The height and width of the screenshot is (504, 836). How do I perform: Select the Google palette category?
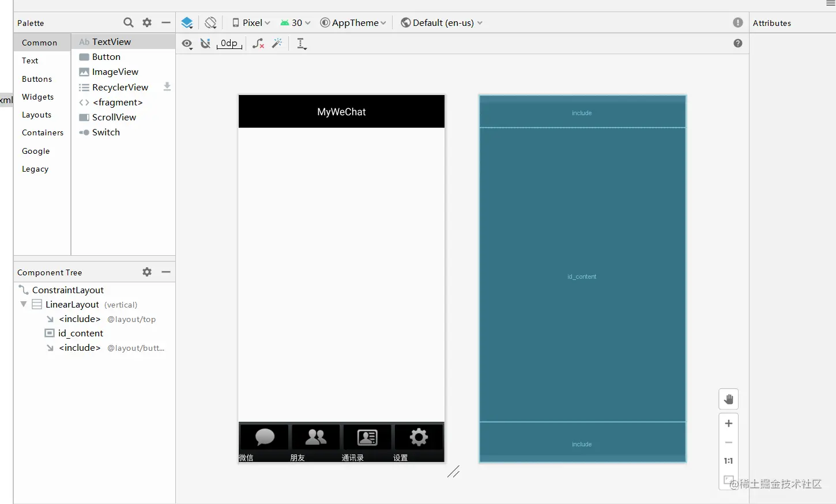[42, 151]
